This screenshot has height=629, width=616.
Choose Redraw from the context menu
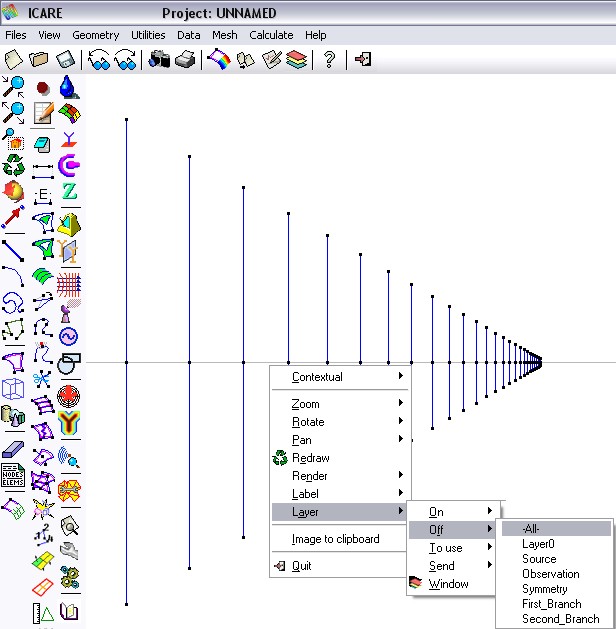click(x=340, y=458)
